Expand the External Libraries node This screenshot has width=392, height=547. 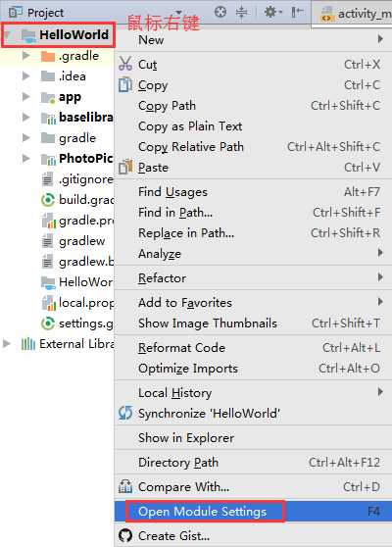click(6, 344)
